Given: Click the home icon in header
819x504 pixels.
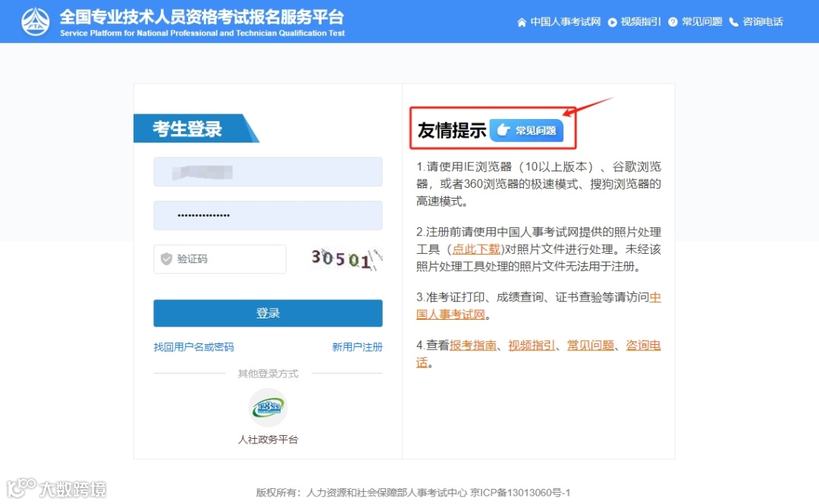Looking at the screenshot, I should [521, 23].
